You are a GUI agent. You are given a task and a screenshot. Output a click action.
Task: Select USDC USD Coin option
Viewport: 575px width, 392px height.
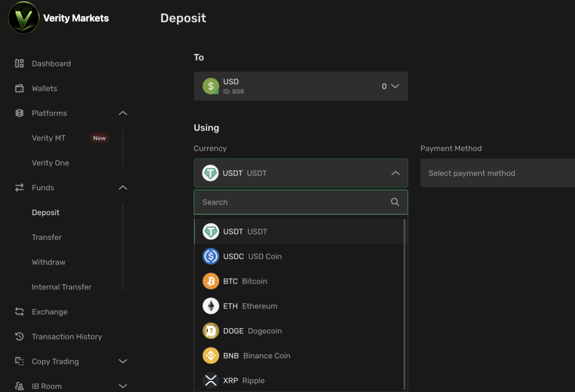pyautogui.click(x=299, y=257)
